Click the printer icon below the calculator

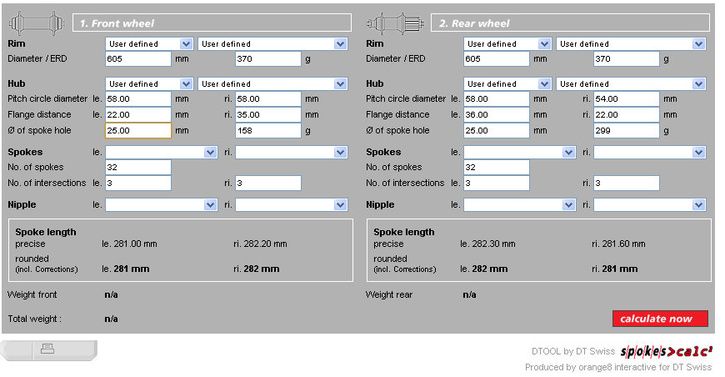tap(48, 348)
